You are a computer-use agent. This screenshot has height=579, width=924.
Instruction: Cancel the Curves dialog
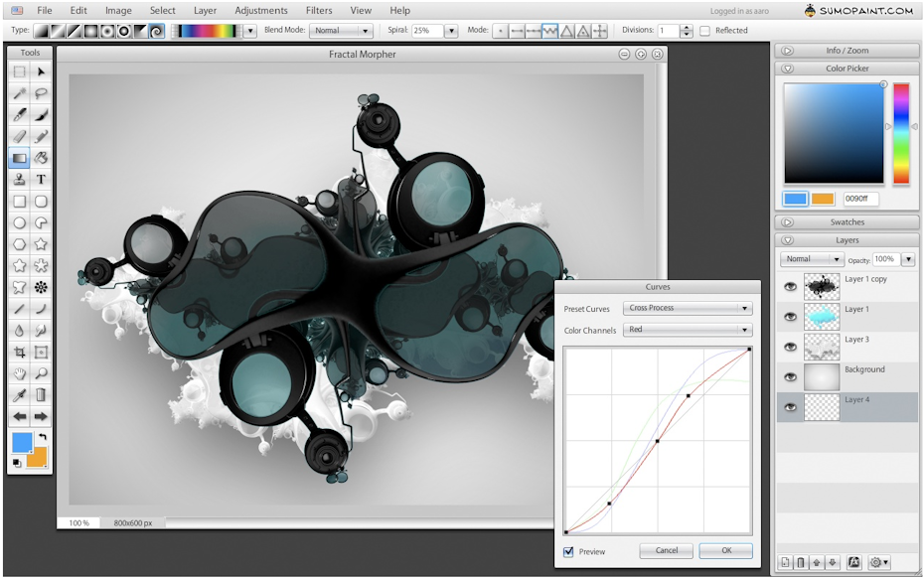tap(666, 550)
